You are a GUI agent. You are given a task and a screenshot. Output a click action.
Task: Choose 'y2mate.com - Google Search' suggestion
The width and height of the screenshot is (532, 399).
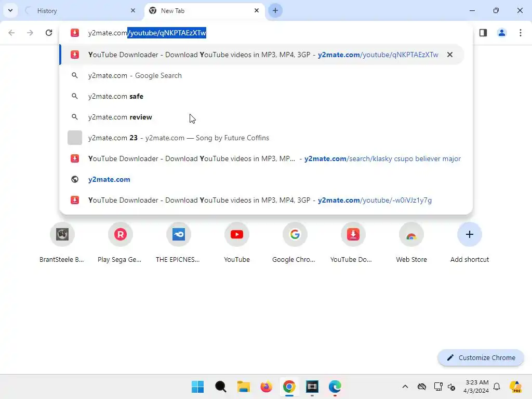(x=262, y=75)
